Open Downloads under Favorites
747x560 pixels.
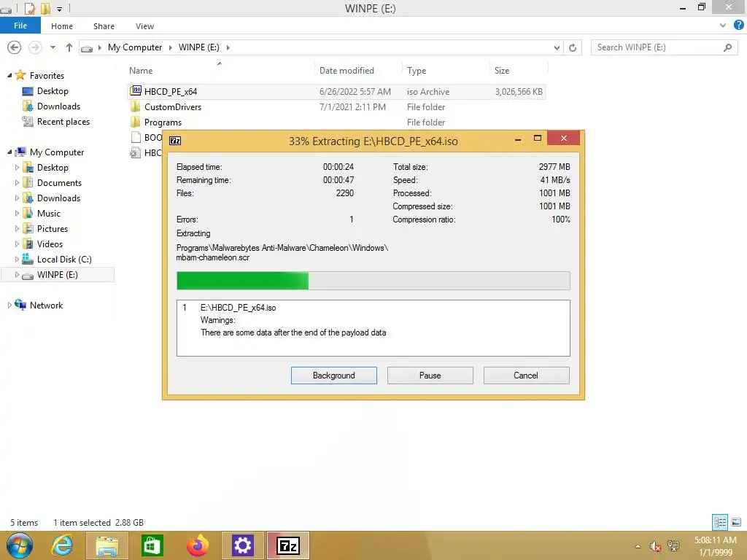58,106
